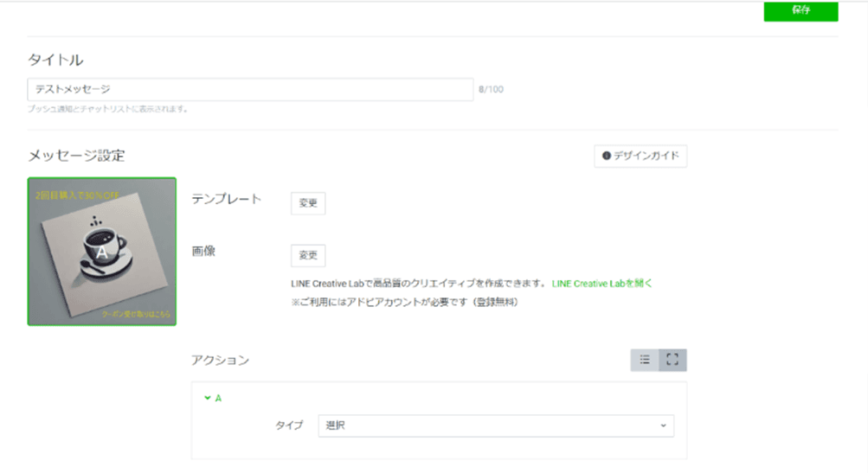Click the アクション section heading
The height and width of the screenshot is (473, 868).
[220, 360]
